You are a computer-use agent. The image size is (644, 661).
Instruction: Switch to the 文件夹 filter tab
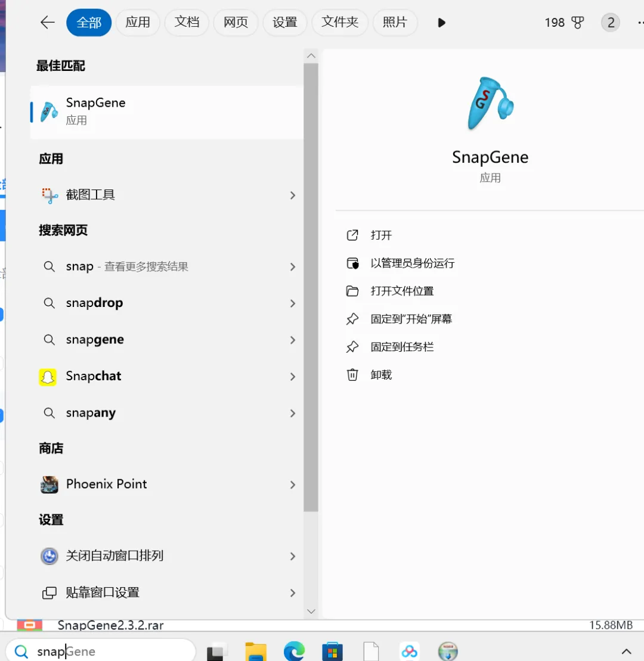pos(340,22)
